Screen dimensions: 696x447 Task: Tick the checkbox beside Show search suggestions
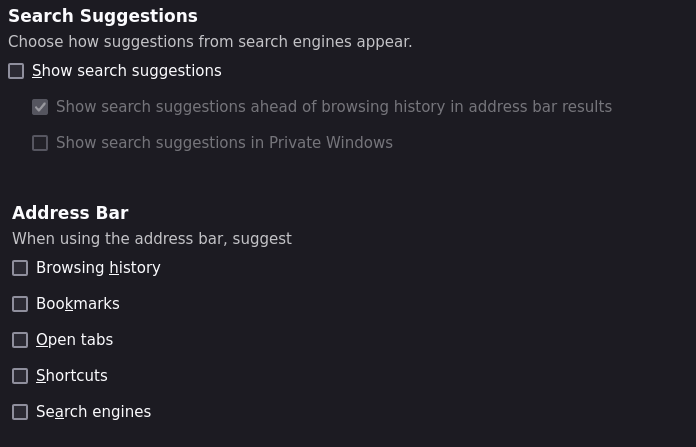(16, 71)
